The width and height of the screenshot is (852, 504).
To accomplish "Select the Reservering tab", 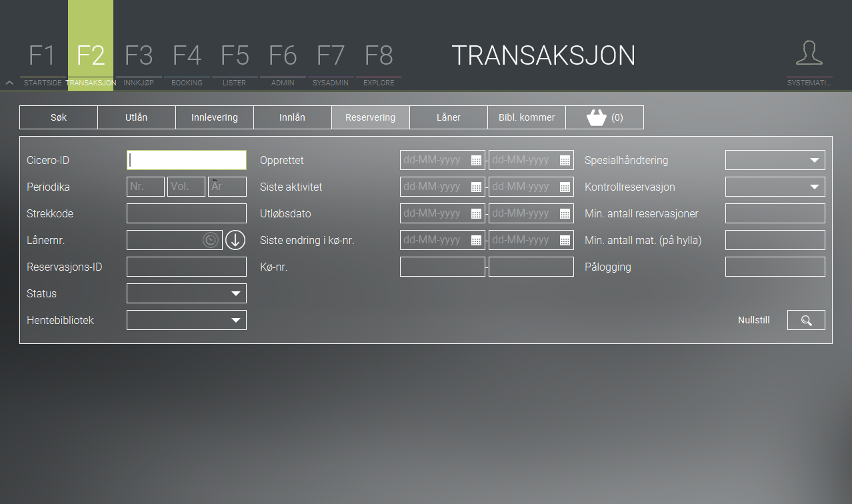I will pos(371,117).
